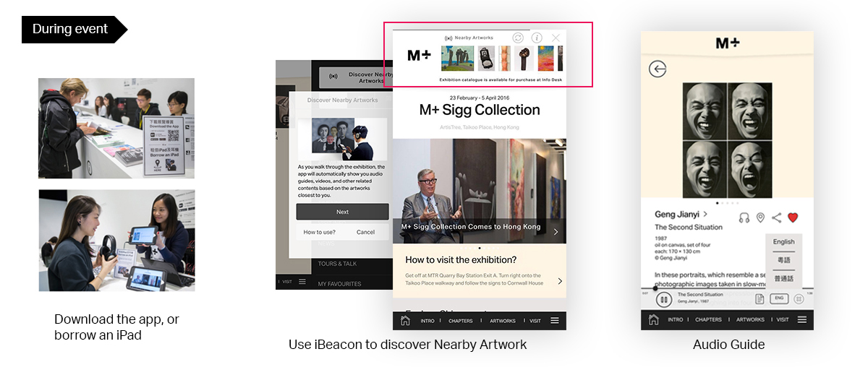This screenshot has height=375, width=868.
Task: Move the audio progress slider handle
Action: click(655, 288)
